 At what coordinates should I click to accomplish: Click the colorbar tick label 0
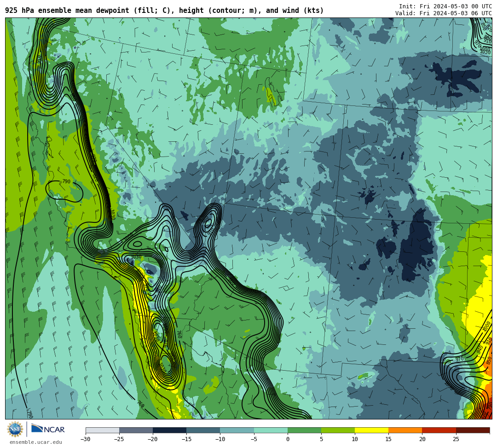click(x=288, y=439)
